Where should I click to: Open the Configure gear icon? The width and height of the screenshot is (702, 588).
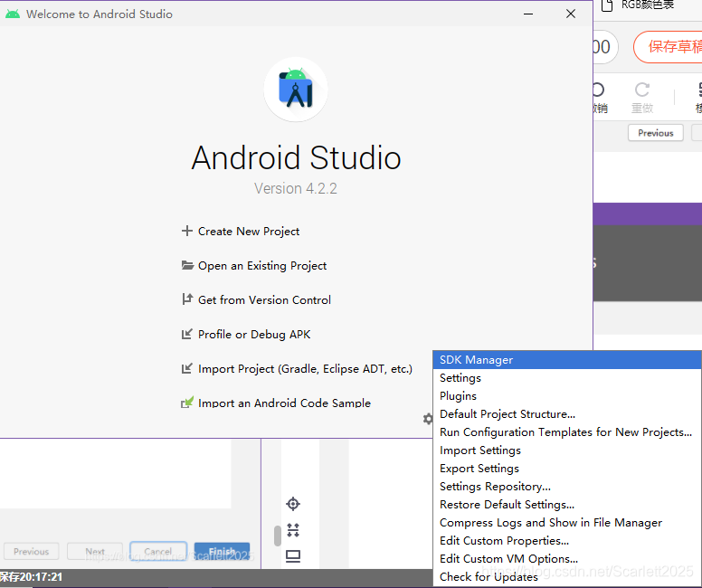pyautogui.click(x=428, y=419)
